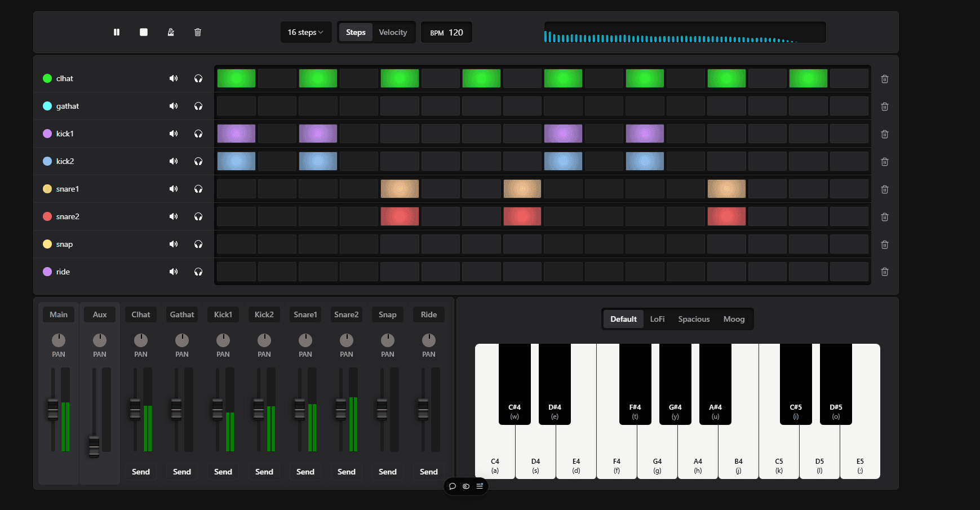Mute the clhat track speaker icon

[174, 78]
